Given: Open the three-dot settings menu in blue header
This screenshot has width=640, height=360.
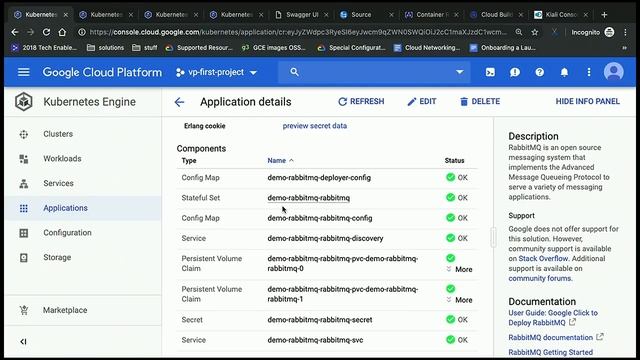Looking at the screenshot, I should pyautogui.click(x=589, y=72).
